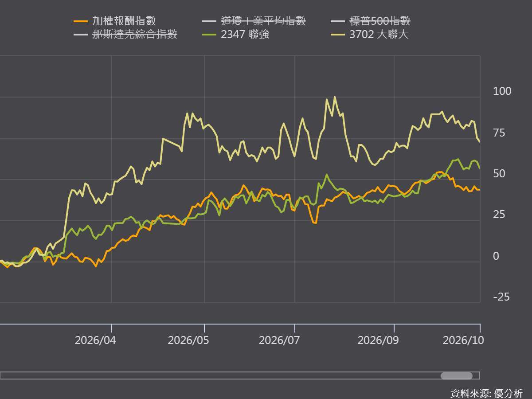Click the pale yellow 3702 大聯大 legend marker
The height and width of the screenshot is (399, 532).
click(x=338, y=34)
